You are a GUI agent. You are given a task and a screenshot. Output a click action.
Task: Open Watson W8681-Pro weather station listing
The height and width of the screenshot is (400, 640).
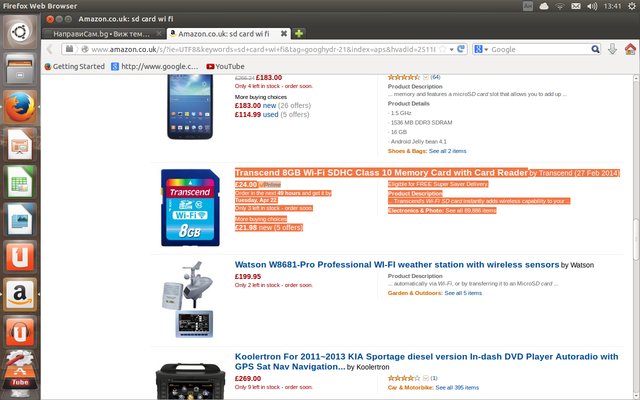tap(397, 264)
